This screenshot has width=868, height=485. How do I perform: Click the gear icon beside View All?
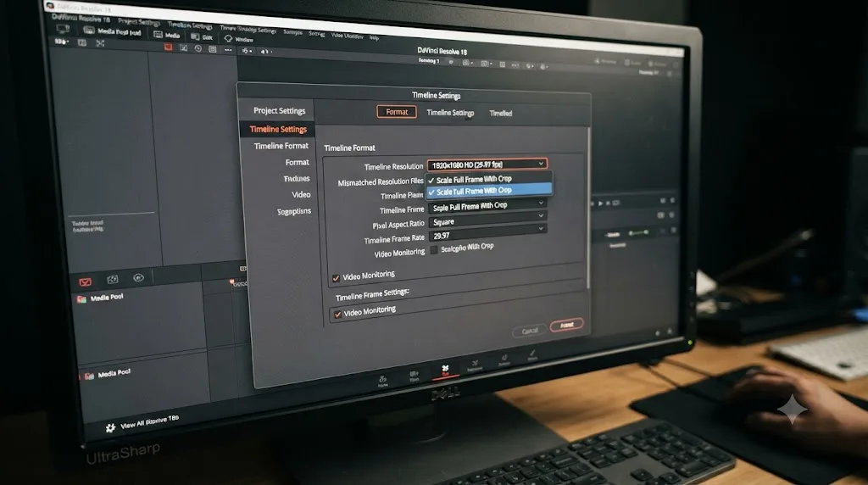coord(110,427)
